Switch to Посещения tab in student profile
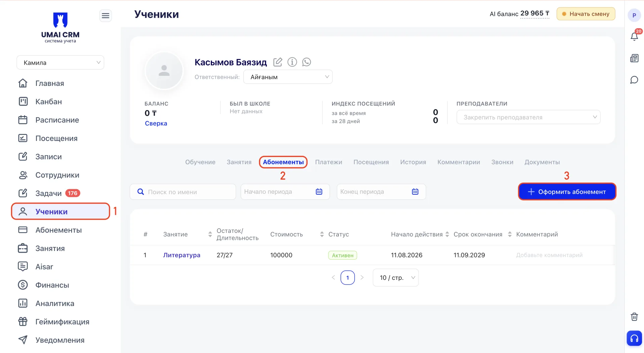 371,162
